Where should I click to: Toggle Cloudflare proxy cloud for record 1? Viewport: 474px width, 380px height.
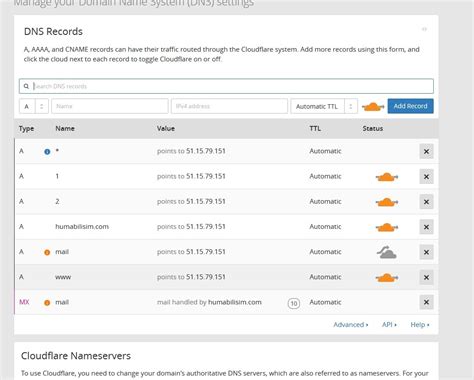[x=387, y=177]
